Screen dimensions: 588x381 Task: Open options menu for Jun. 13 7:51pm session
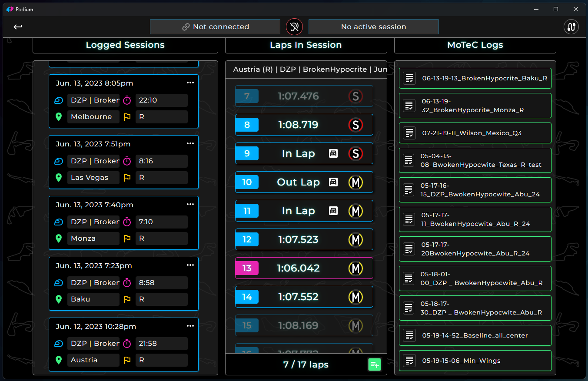click(x=190, y=143)
